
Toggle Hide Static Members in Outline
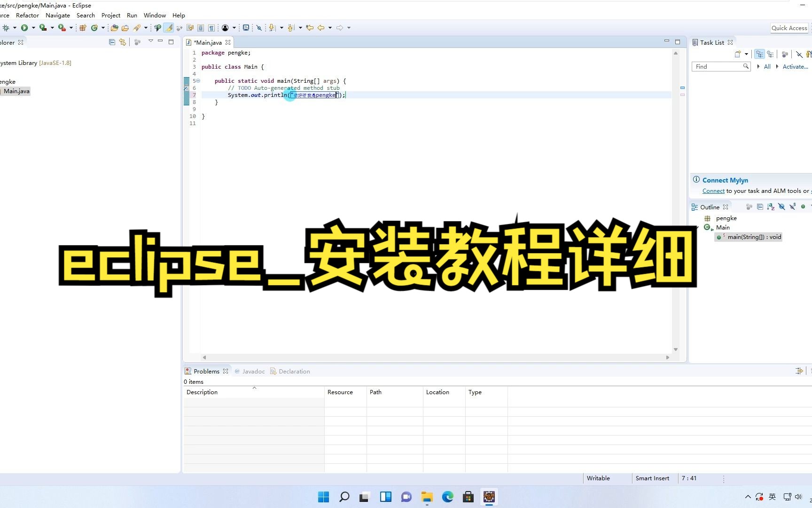[x=792, y=206]
